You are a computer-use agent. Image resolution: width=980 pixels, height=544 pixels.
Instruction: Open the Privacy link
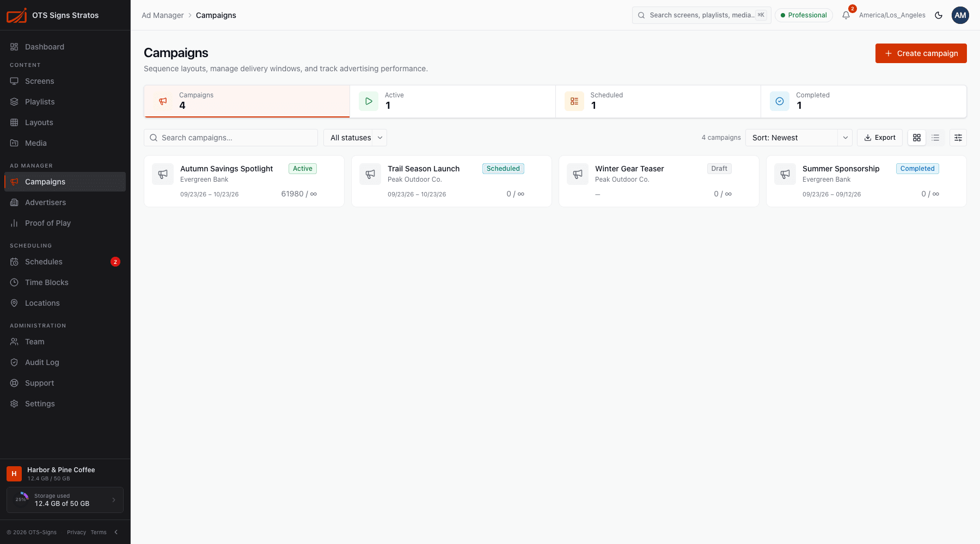click(76, 532)
